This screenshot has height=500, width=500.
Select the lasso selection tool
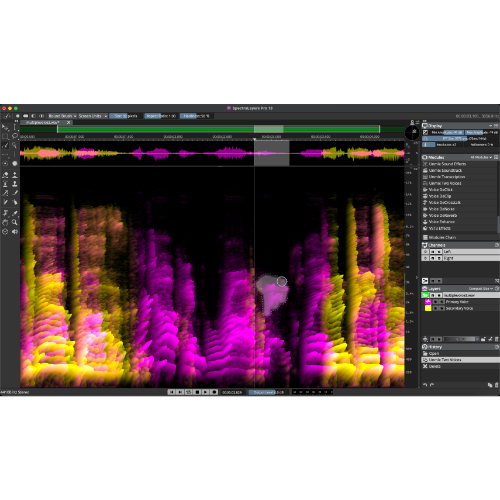15,136
